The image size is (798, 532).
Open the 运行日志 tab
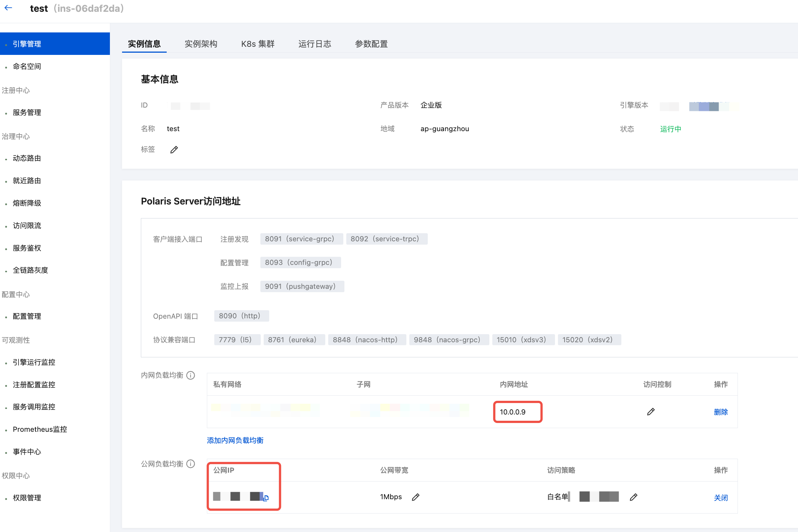click(315, 44)
